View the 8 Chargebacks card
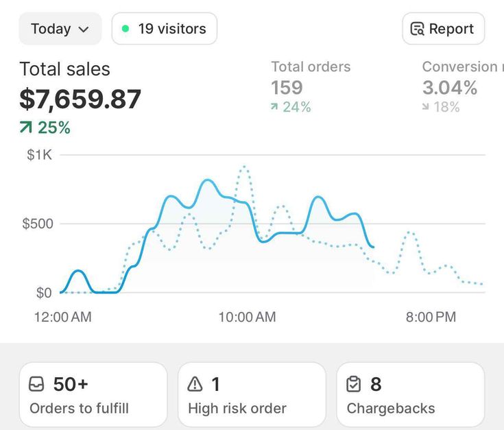Viewport: 504px width, 430px height. click(410, 395)
